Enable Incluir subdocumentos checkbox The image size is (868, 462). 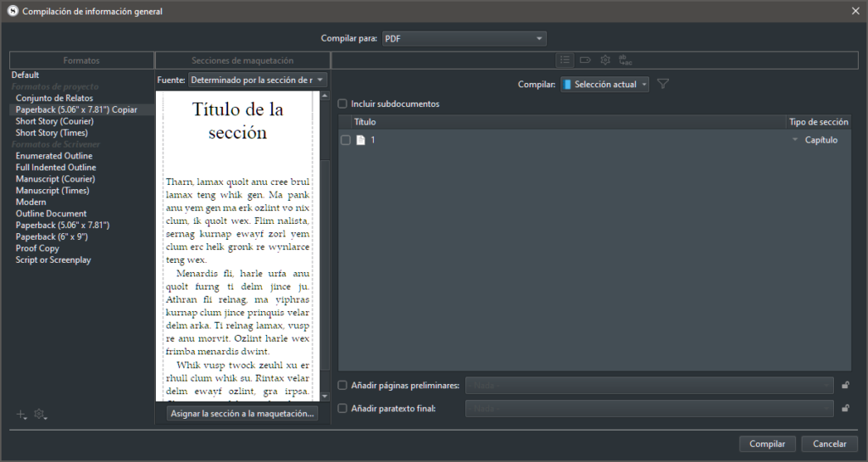click(342, 103)
